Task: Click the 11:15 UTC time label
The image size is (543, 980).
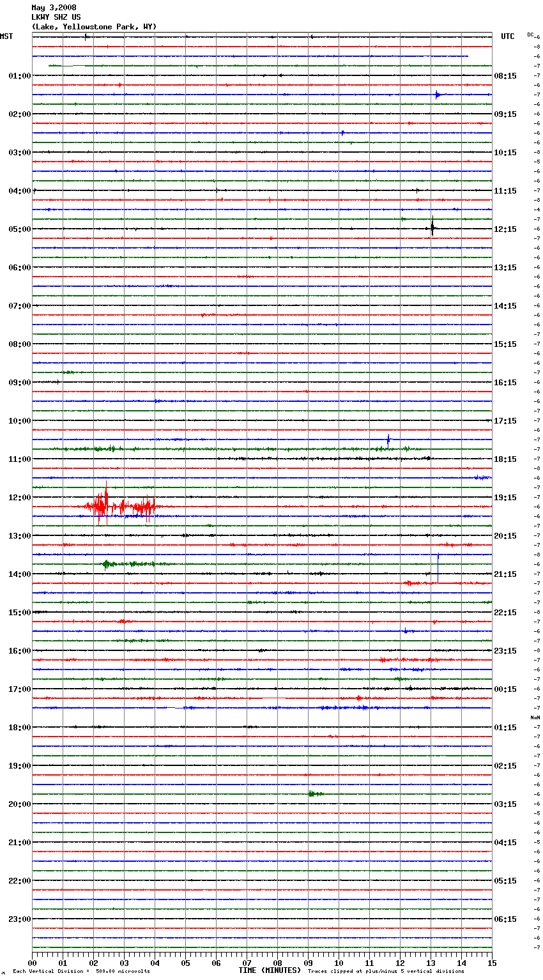Action: (505, 191)
